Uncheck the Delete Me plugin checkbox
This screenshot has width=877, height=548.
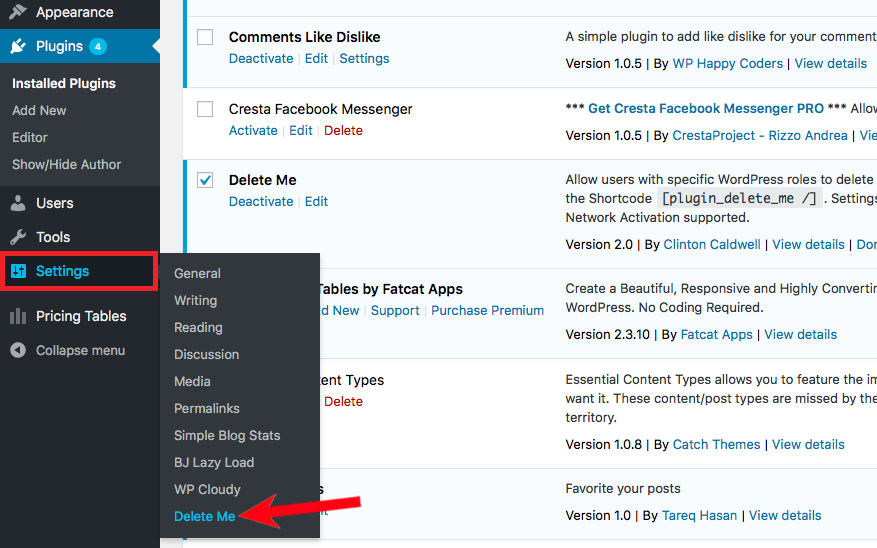click(205, 180)
